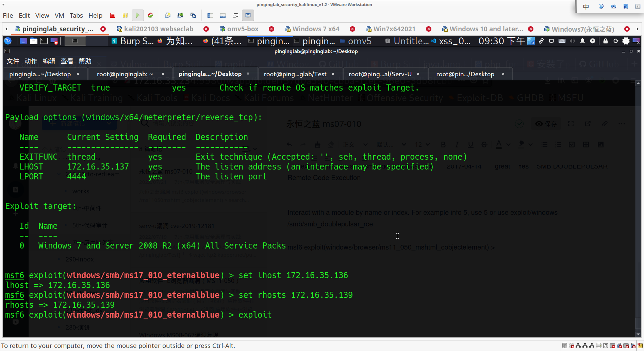Click the terminal vertical scrollbar
This screenshot has width=644, height=351.
(x=638, y=208)
